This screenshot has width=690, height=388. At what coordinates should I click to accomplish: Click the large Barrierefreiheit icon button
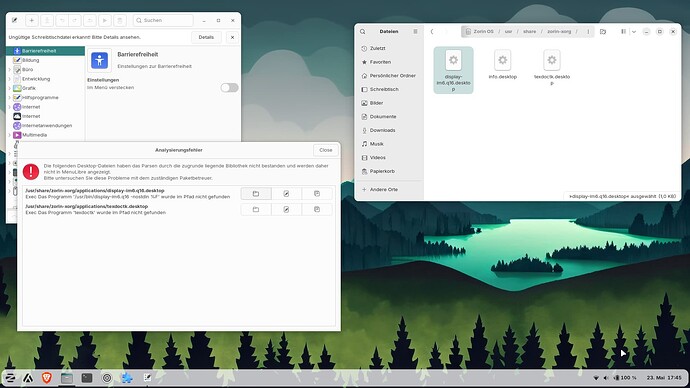[x=99, y=60]
